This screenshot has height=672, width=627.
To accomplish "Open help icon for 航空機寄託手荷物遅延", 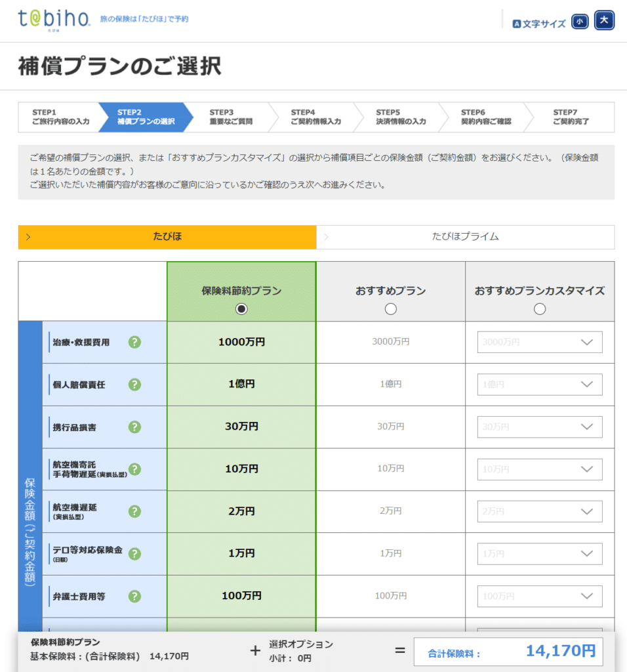I will (x=134, y=469).
